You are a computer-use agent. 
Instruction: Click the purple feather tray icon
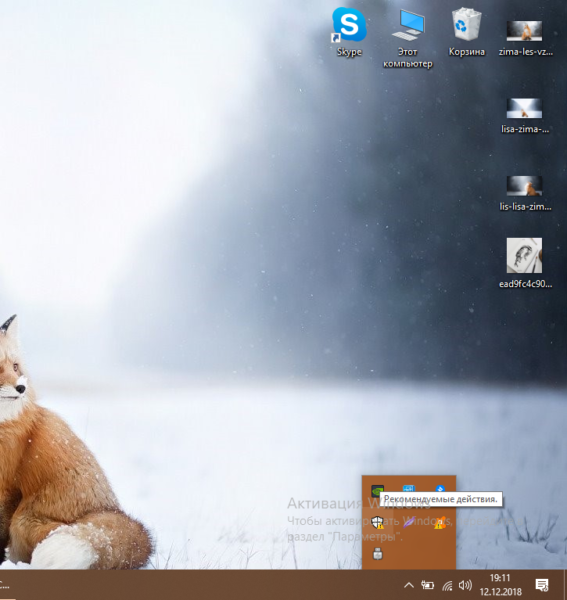409,522
